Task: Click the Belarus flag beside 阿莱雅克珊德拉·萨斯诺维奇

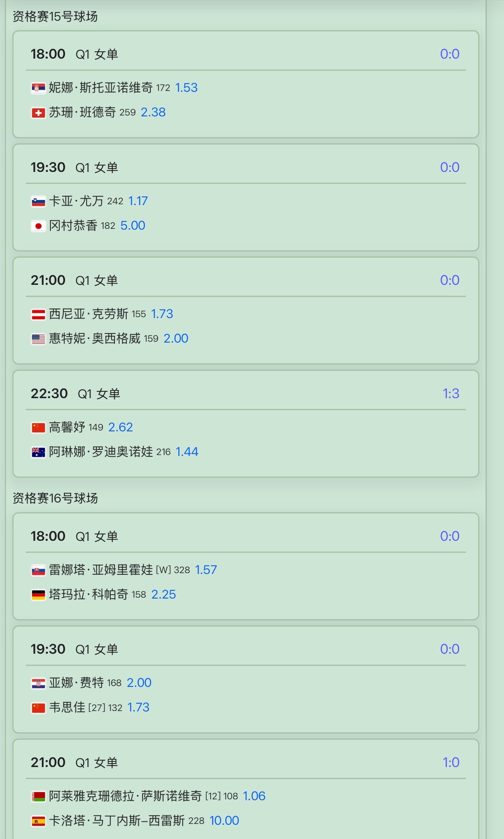Action: (x=38, y=797)
